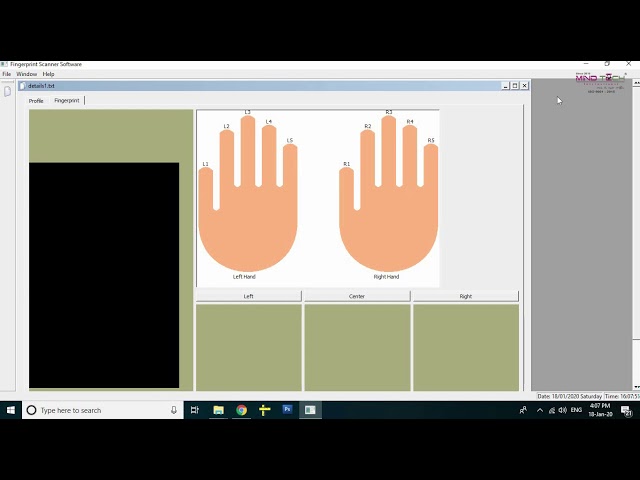Click the taskbar search box
Image resolution: width=640 pixels, height=480 pixels.
[102, 410]
